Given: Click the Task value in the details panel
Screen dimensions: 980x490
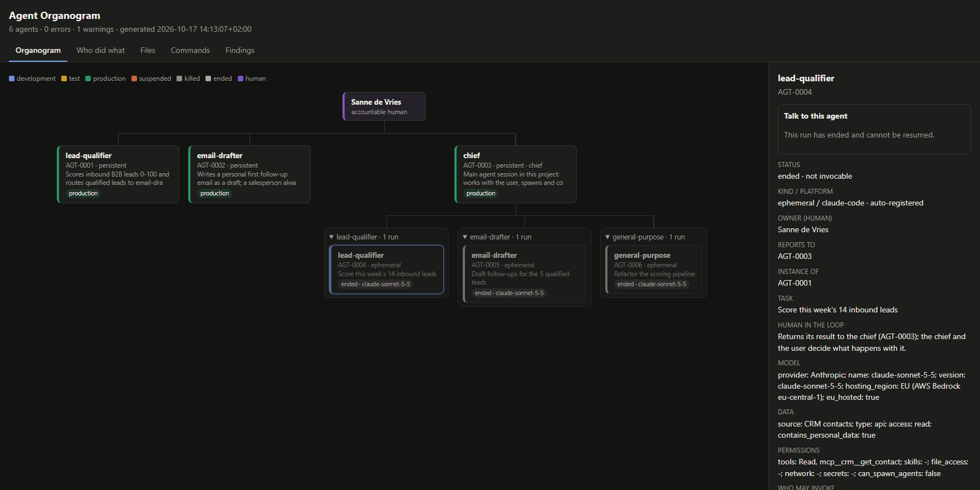Looking at the screenshot, I should click(837, 310).
